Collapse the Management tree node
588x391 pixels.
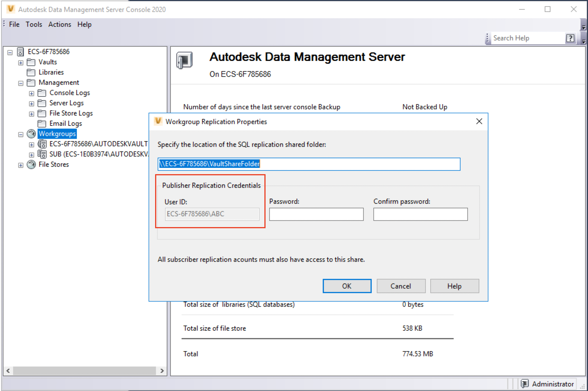point(21,83)
